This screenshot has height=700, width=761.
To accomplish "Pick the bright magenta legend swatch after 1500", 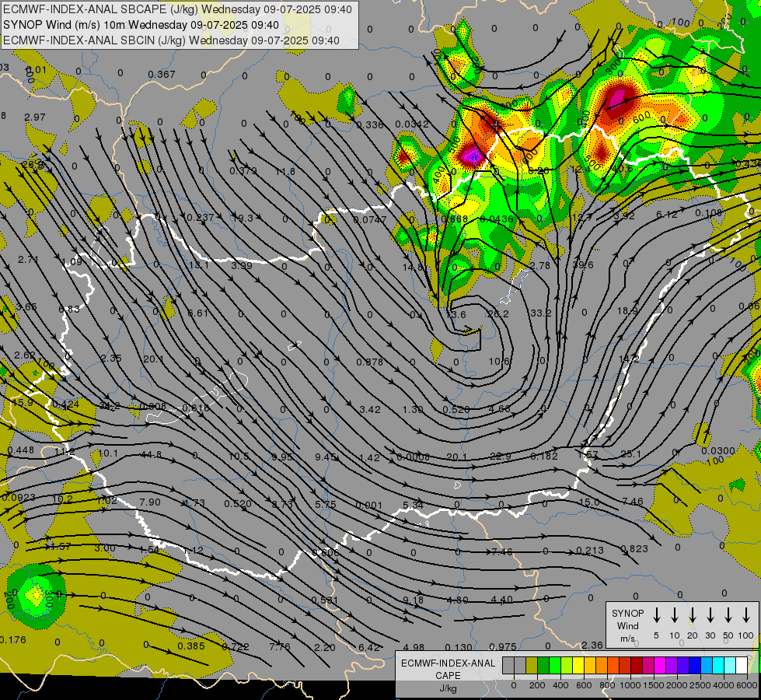I will pyautogui.click(x=660, y=666).
